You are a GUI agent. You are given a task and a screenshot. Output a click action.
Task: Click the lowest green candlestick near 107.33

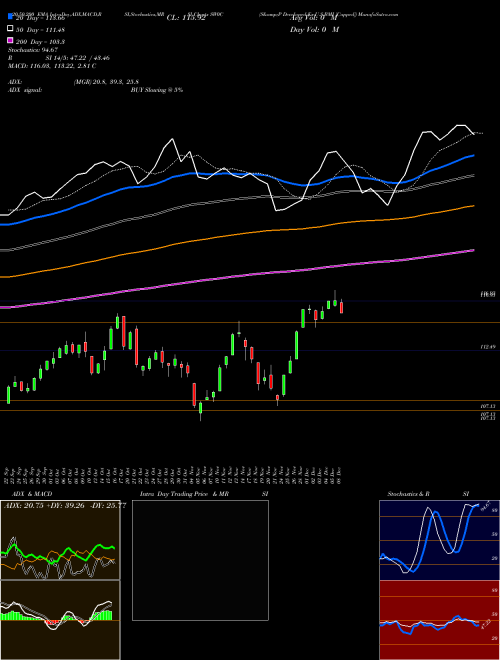click(200, 410)
